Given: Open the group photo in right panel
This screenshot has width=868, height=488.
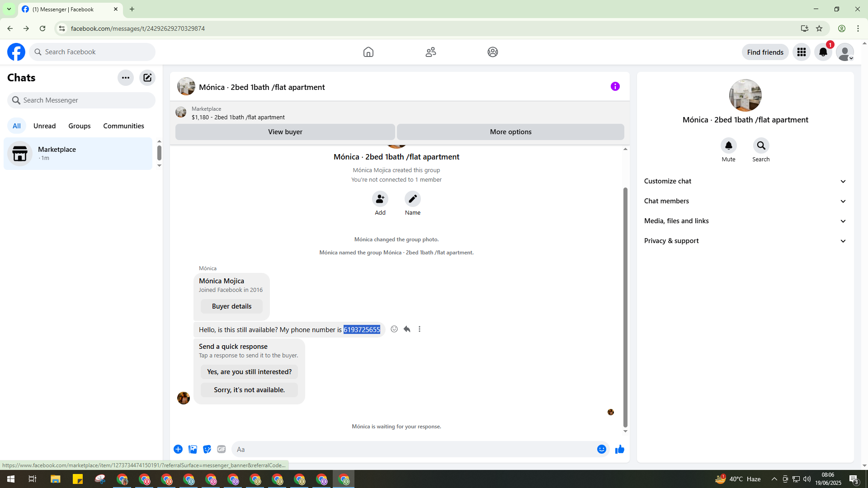Looking at the screenshot, I should 745,95.
